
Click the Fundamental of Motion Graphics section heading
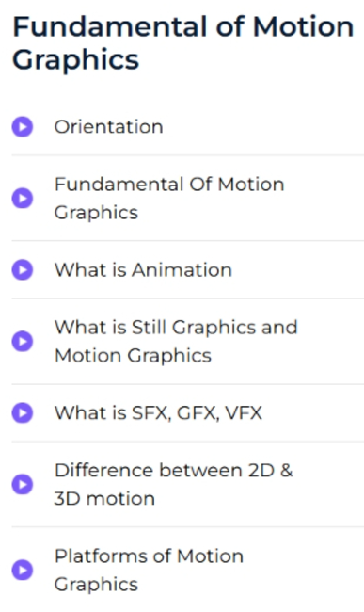point(183,43)
